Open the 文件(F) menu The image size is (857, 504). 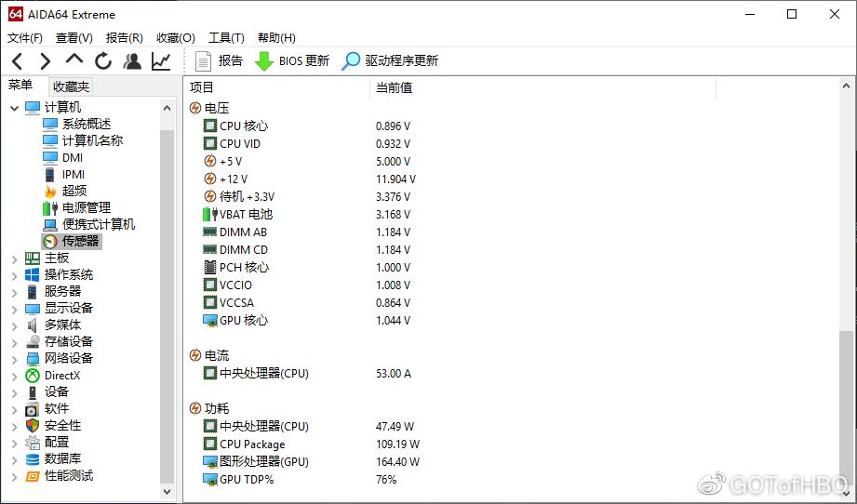tap(25, 38)
